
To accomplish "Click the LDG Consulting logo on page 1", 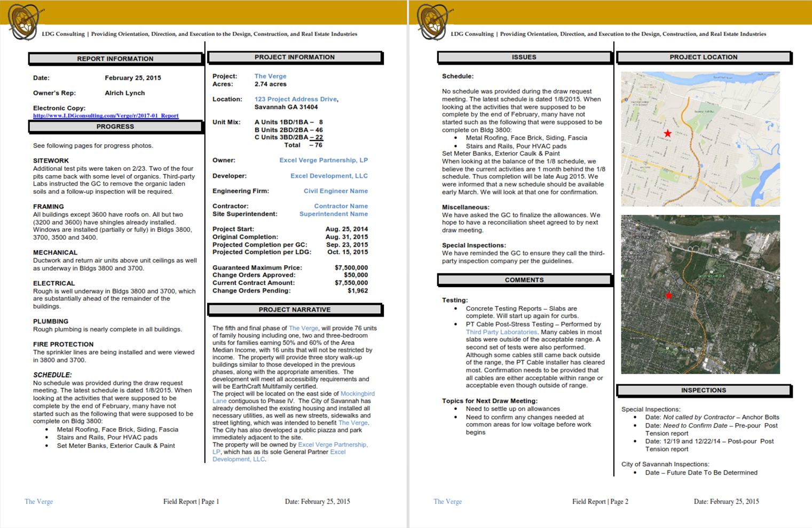I will pos(25,21).
